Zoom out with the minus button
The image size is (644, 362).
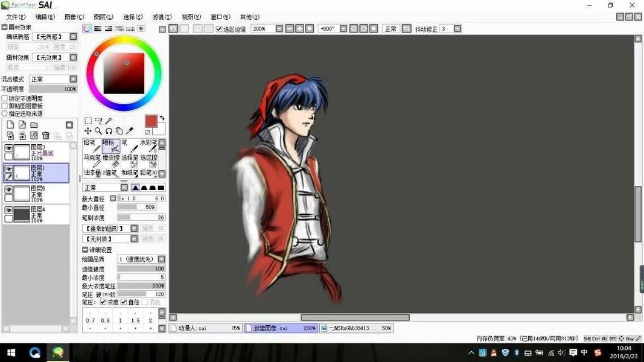pyautogui.click(x=290, y=29)
